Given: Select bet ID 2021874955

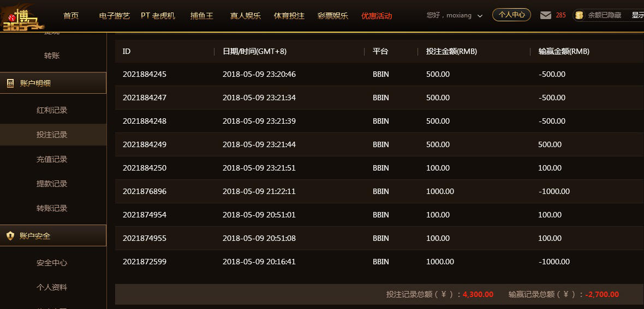Looking at the screenshot, I should pos(145,238).
